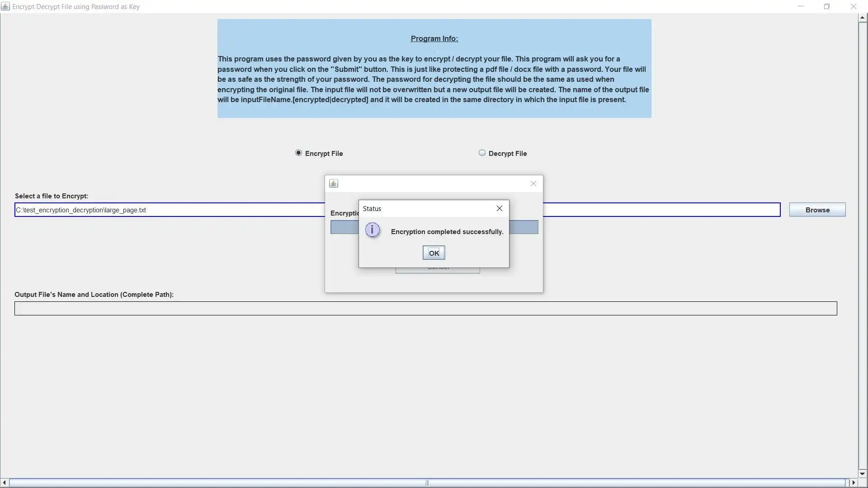This screenshot has width=868, height=488.
Task: Click the Status dialog close X icon
Action: pyautogui.click(x=500, y=209)
